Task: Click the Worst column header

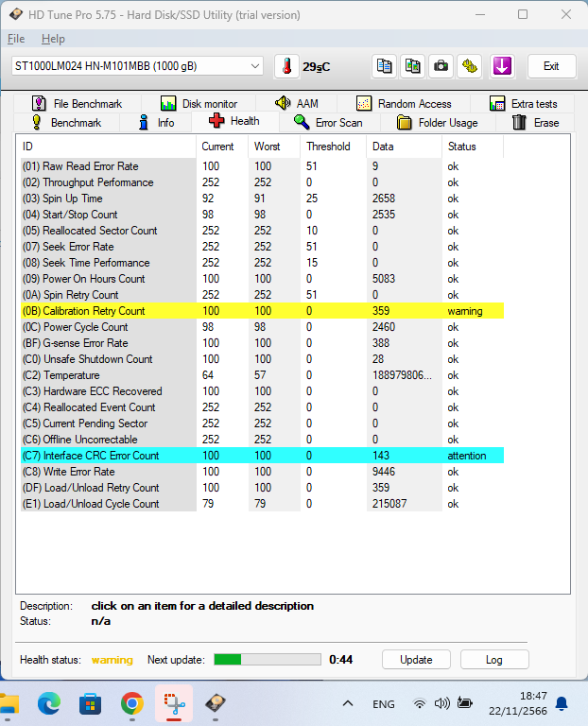Action: point(274,147)
